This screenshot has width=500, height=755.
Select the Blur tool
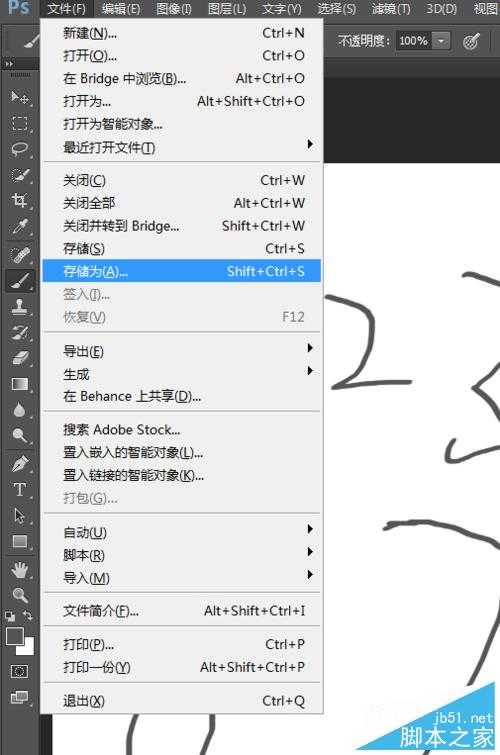pyautogui.click(x=19, y=410)
